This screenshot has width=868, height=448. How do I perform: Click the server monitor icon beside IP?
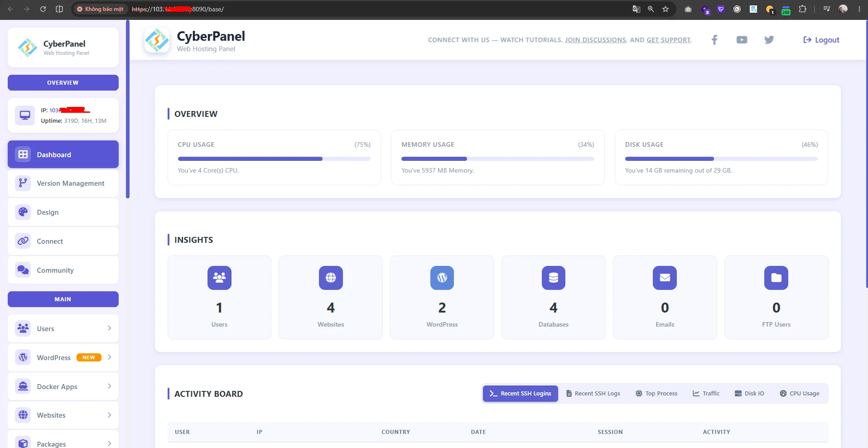pos(25,115)
